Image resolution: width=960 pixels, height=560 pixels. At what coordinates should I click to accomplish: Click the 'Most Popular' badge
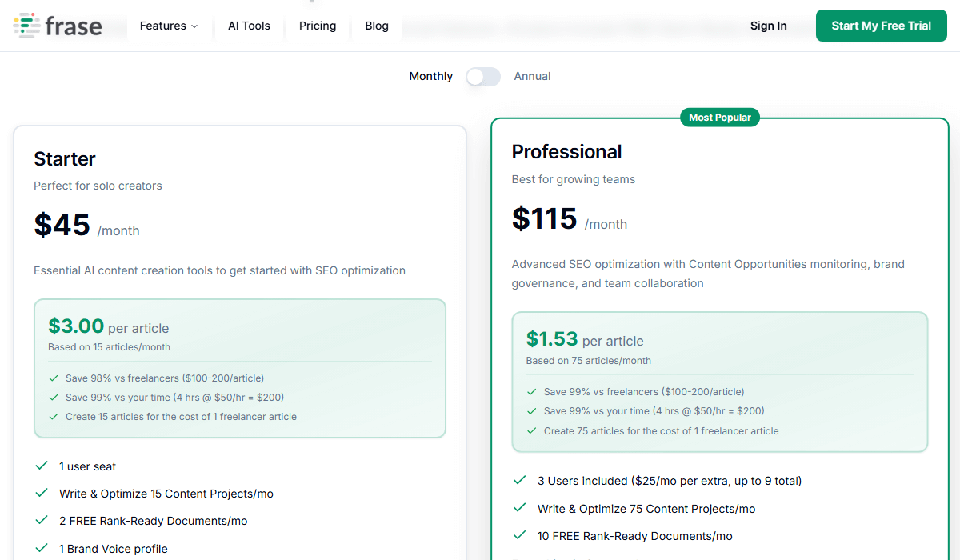point(719,117)
